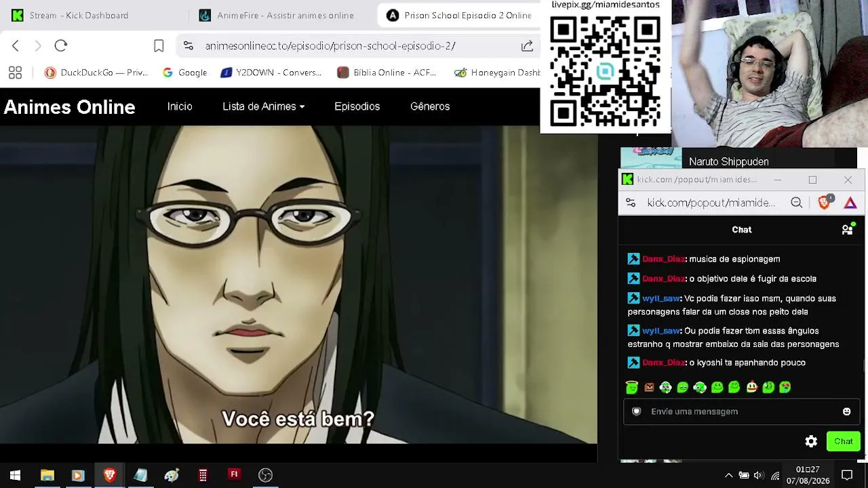
Task: Reload the Prison School episode page
Action: point(61,45)
